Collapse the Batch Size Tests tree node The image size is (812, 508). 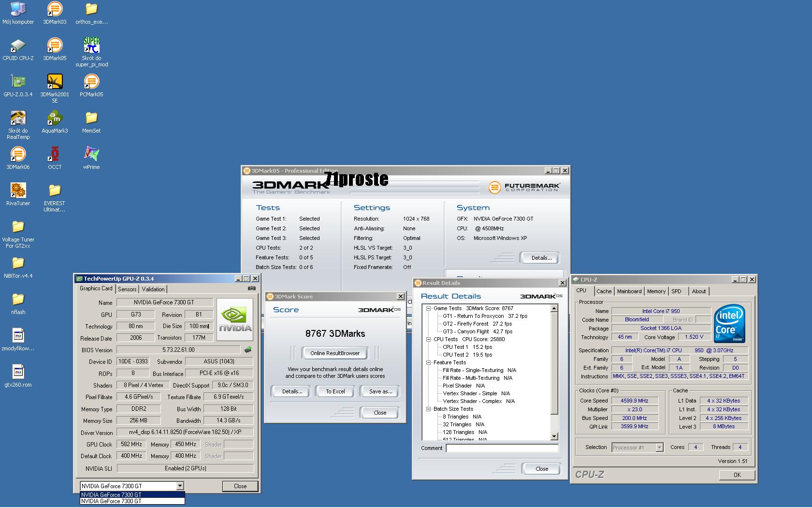pyautogui.click(x=428, y=409)
